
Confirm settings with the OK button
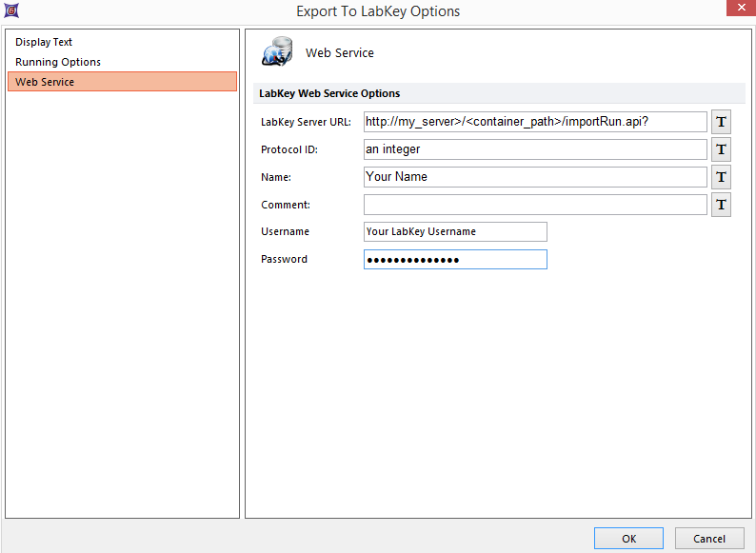tap(628, 539)
